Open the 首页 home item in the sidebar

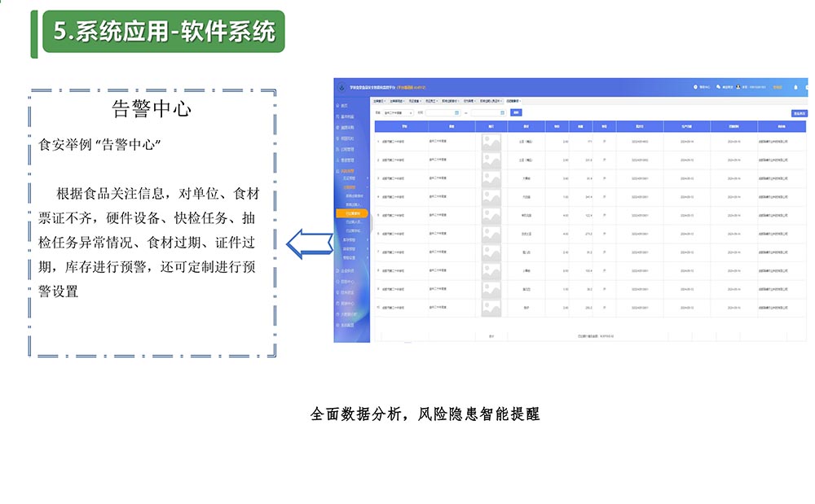345,106
